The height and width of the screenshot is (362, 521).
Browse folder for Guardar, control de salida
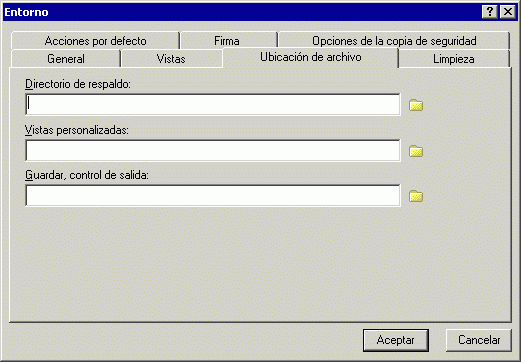pyautogui.click(x=416, y=196)
